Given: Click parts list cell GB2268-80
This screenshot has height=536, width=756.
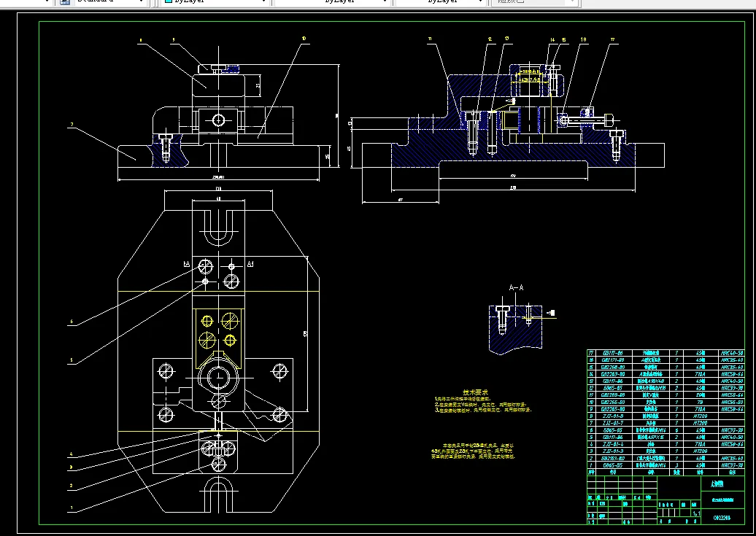Looking at the screenshot, I should pos(613,368).
